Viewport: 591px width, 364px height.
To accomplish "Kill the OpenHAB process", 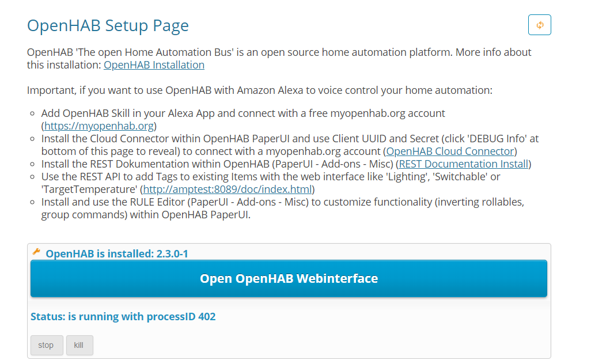I will [x=79, y=345].
